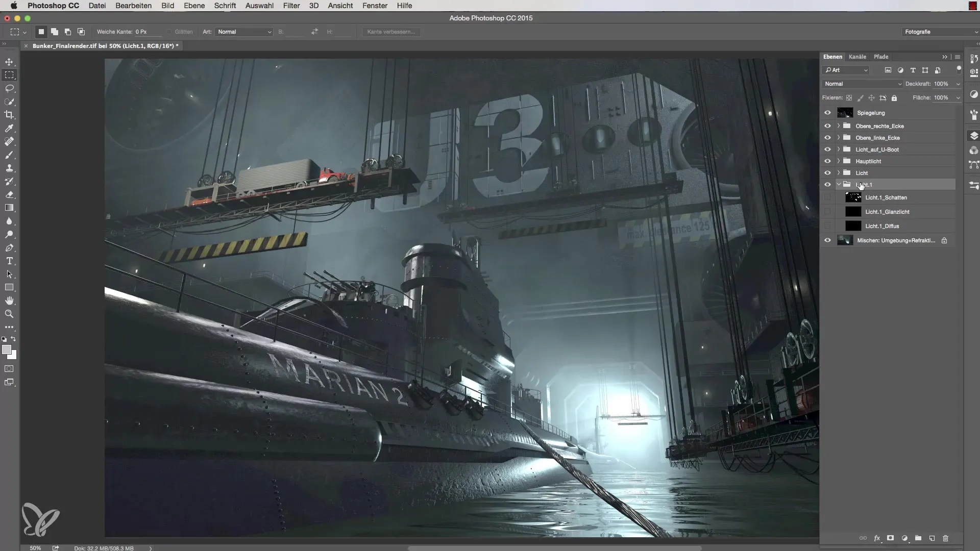Image resolution: width=980 pixels, height=551 pixels.
Task: Expand the Obere_rechte_Ecke group
Action: pos(839,126)
